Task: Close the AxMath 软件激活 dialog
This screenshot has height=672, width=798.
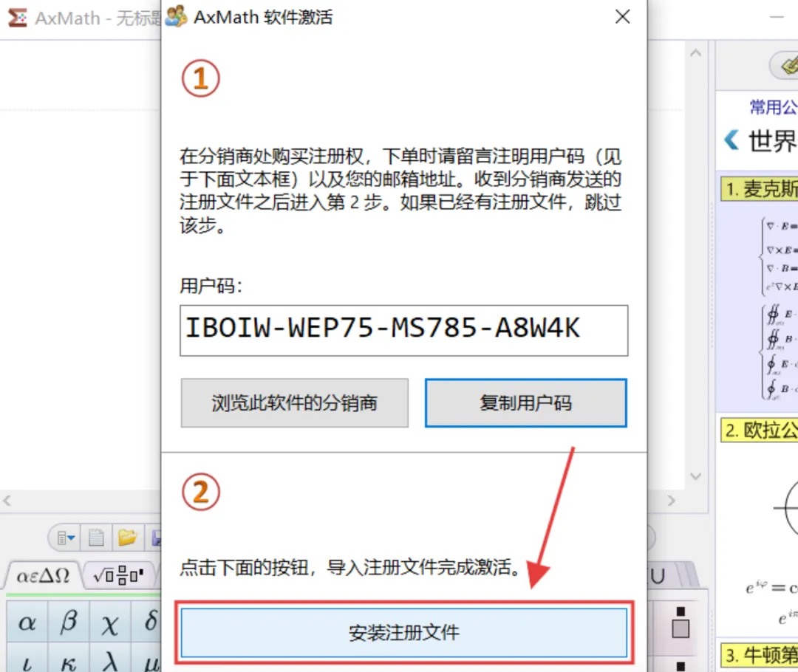Action: (622, 17)
